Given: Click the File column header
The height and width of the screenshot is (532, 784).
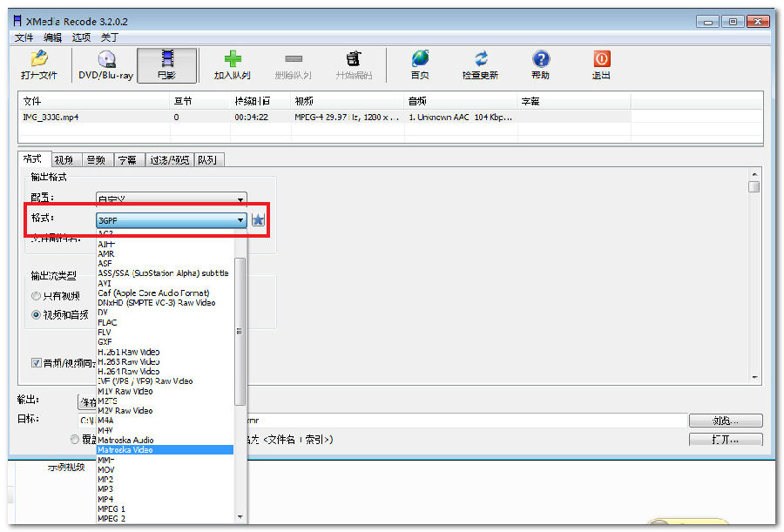Looking at the screenshot, I should [x=94, y=101].
